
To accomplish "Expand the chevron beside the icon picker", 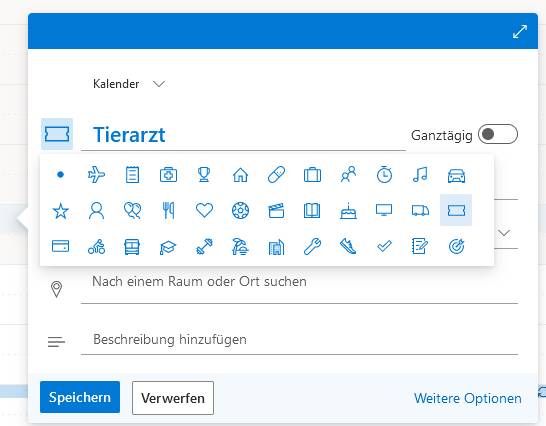I will click(504, 233).
